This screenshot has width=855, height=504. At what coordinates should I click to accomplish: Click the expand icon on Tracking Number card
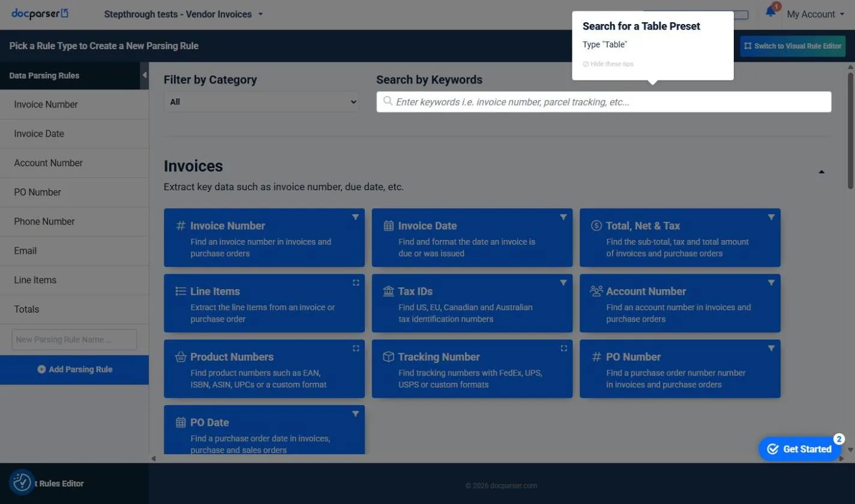pos(563,348)
